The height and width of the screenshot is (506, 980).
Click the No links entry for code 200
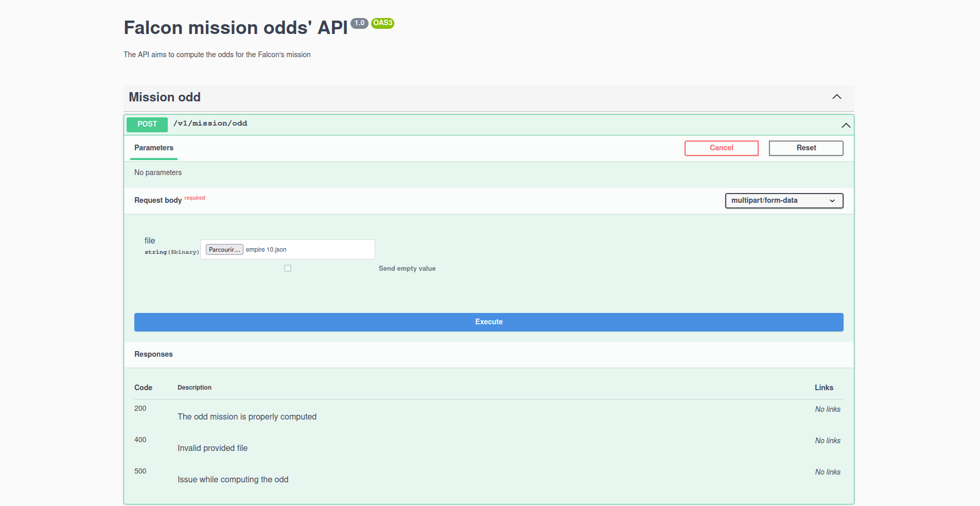click(828, 409)
